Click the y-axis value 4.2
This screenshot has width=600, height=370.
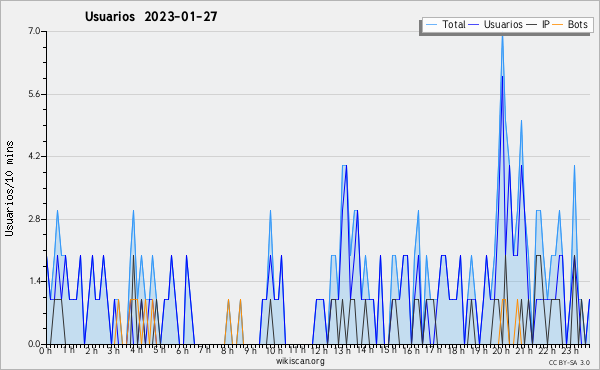34,156
